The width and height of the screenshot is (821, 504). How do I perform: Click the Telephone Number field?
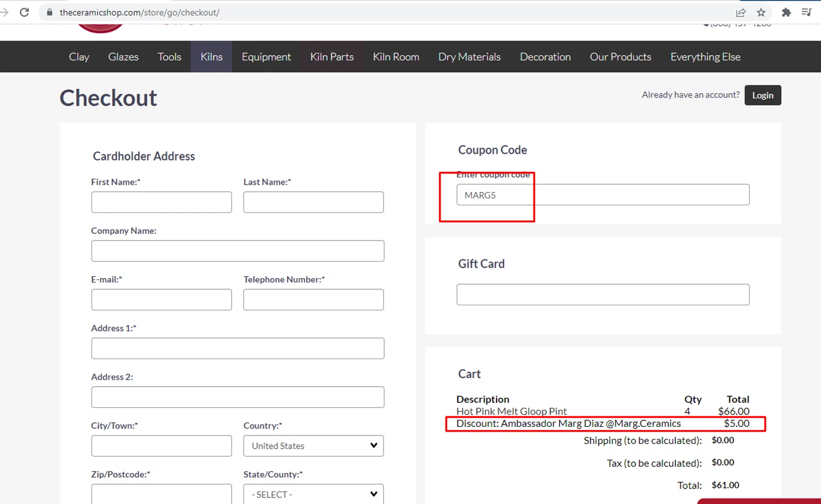pyautogui.click(x=314, y=299)
